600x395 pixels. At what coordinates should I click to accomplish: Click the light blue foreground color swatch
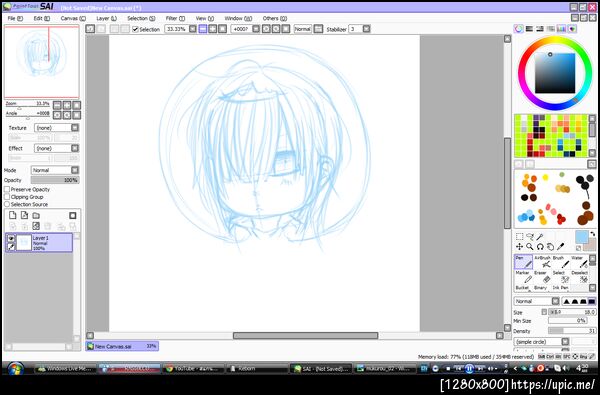click(582, 237)
